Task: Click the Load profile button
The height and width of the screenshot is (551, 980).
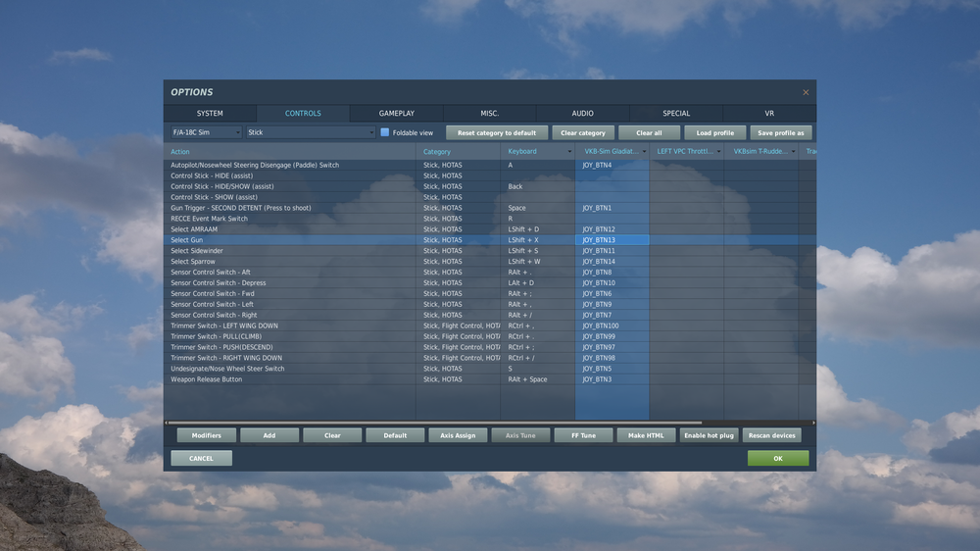Action: (x=715, y=132)
